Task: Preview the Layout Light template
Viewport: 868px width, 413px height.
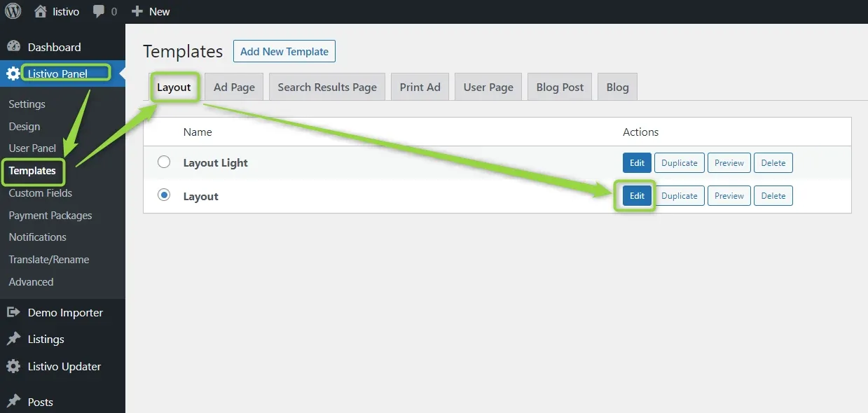Action: click(x=729, y=162)
